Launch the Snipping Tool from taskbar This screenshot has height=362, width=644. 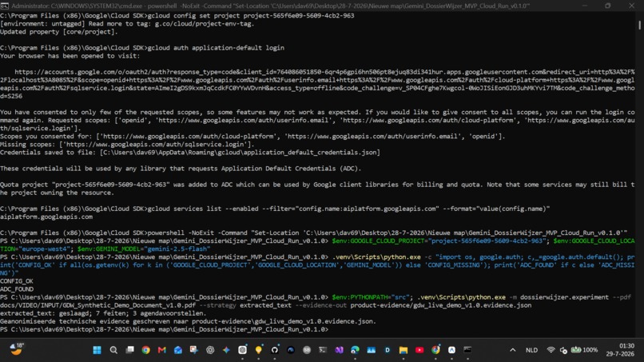[194, 350]
